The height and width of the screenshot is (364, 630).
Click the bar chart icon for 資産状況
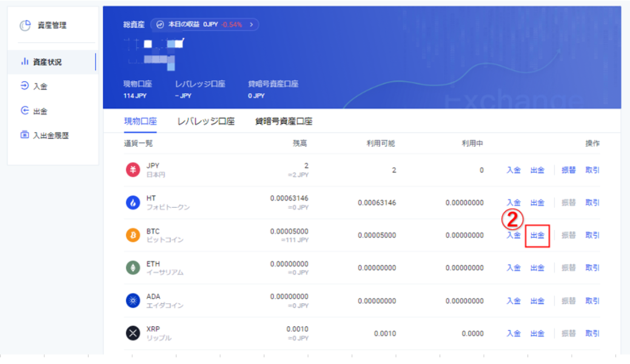tap(25, 61)
